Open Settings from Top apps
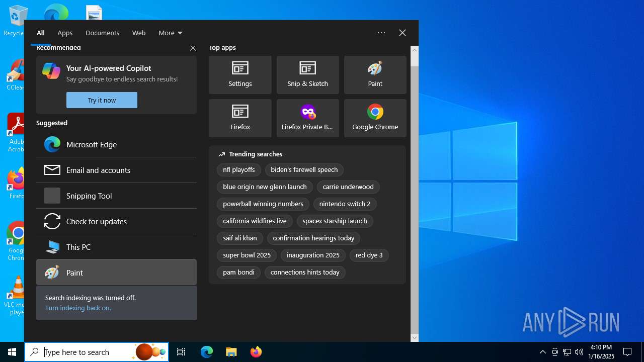This screenshot has height=362, width=644. (240, 75)
